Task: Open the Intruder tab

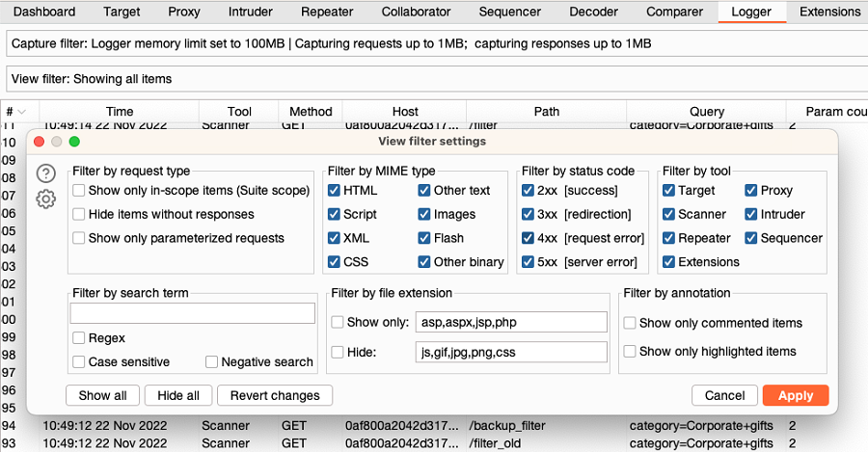Action: pyautogui.click(x=250, y=12)
